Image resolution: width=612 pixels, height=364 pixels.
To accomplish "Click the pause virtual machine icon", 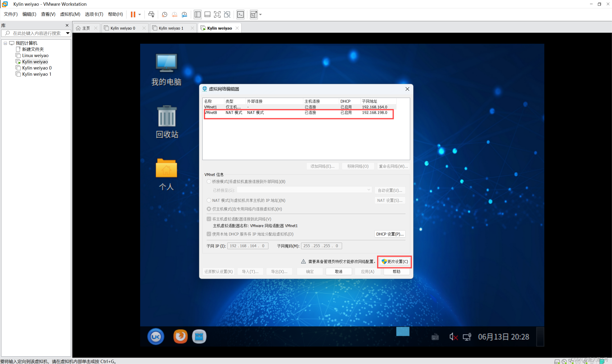I will pyautogui.click(x=133, y=15).
